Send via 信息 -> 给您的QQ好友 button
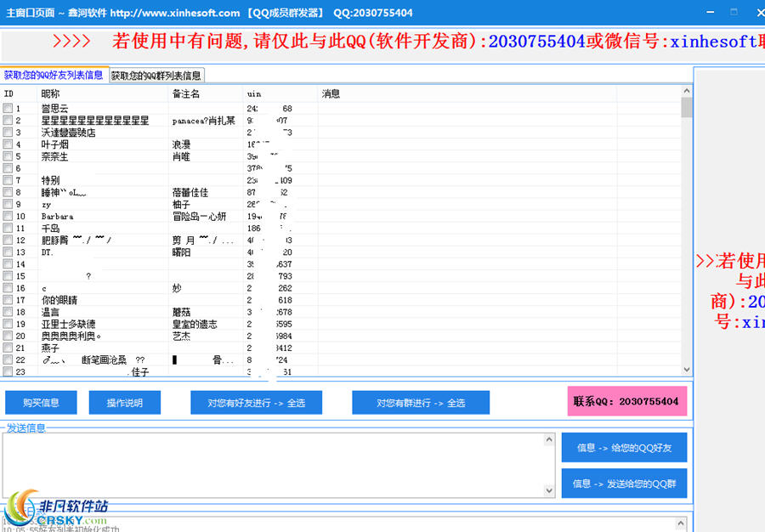This screenshot has width=765, height=532. point(624,448)
